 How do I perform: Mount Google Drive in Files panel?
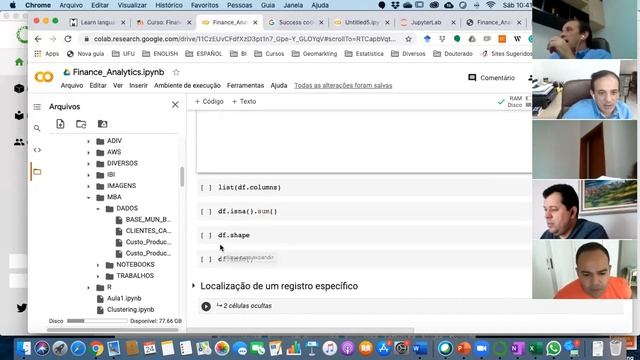102,124
